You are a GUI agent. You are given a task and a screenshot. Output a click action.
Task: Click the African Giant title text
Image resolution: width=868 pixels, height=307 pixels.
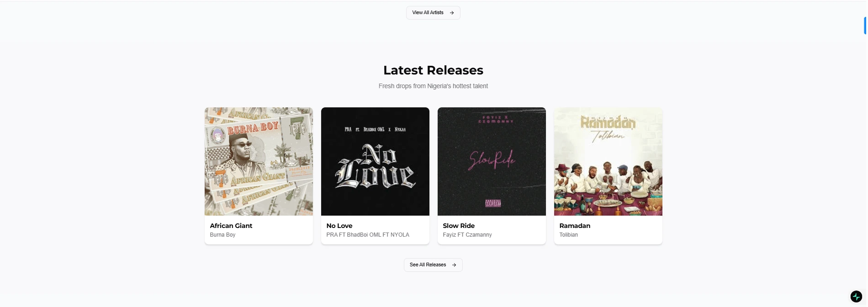(231, 226)
